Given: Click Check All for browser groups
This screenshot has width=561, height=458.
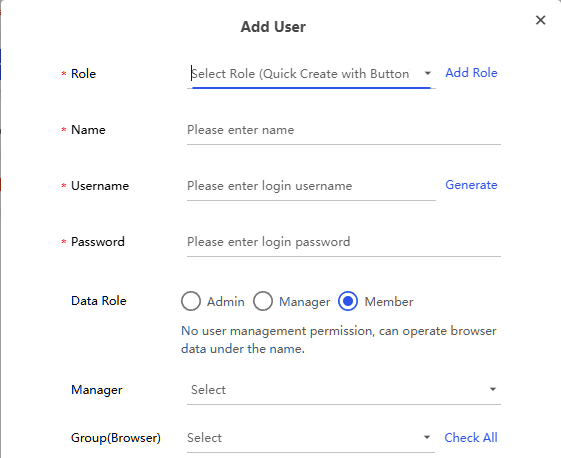Looking at the screenshot, I should tap(470, 438).
